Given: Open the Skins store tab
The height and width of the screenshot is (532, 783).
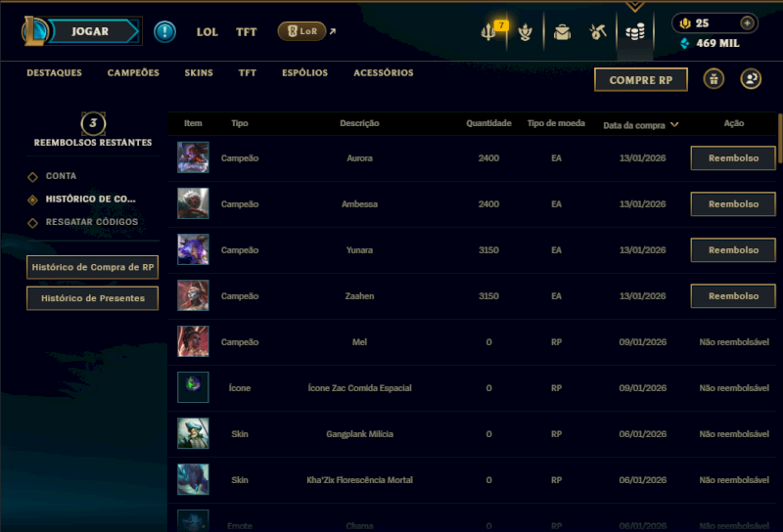Looking at the screenshot, I should click(x=199, y=73).
